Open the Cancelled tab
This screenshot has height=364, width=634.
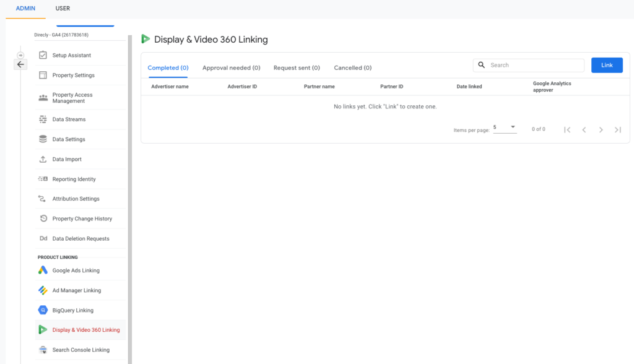[x=352, y=68]
